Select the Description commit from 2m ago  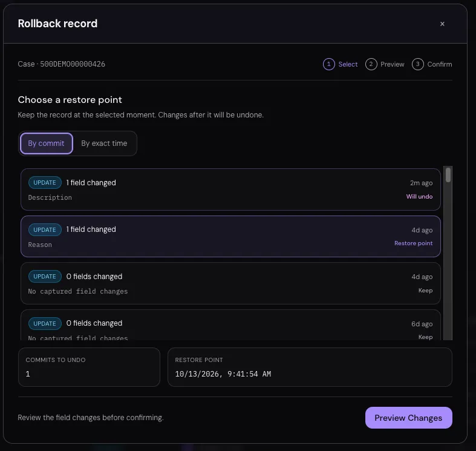230,189
